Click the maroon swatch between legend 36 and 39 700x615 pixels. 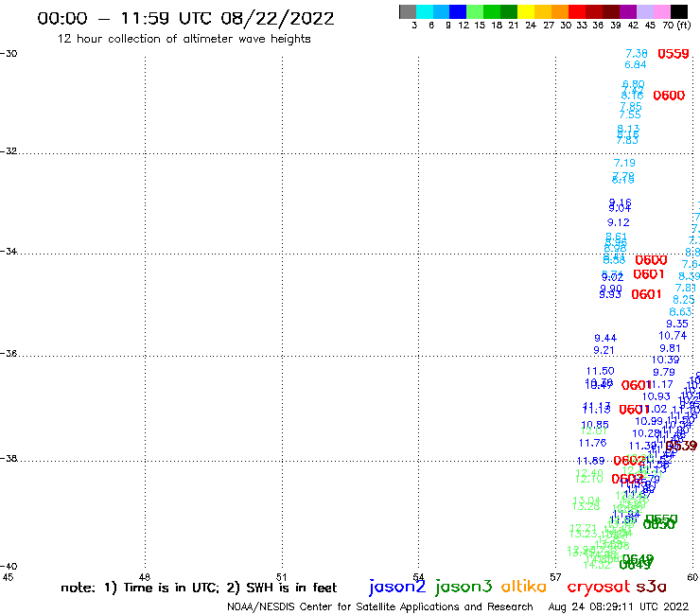[x=611, y=11]
